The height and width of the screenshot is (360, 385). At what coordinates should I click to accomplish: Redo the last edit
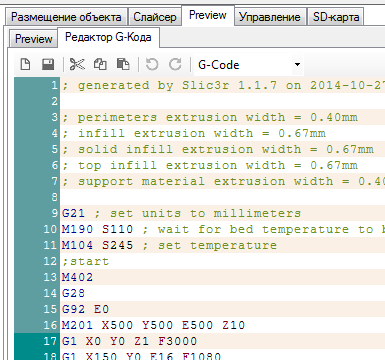click(175, 64)
